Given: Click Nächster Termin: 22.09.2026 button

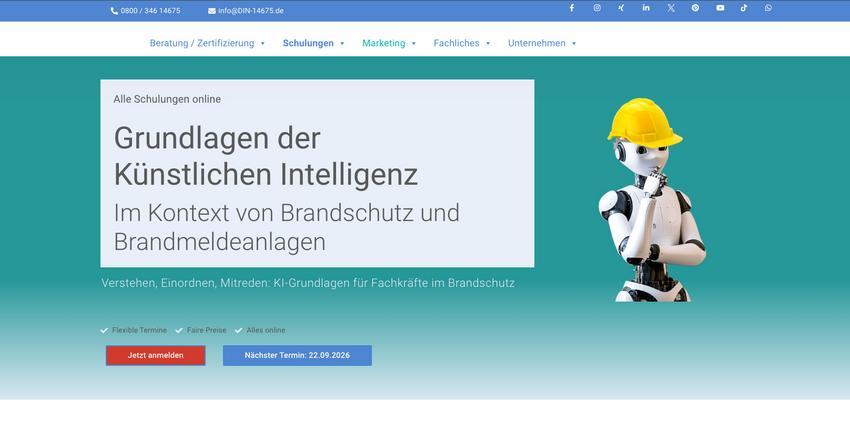Looking at the screenshot, I should (x=297, y=355).
